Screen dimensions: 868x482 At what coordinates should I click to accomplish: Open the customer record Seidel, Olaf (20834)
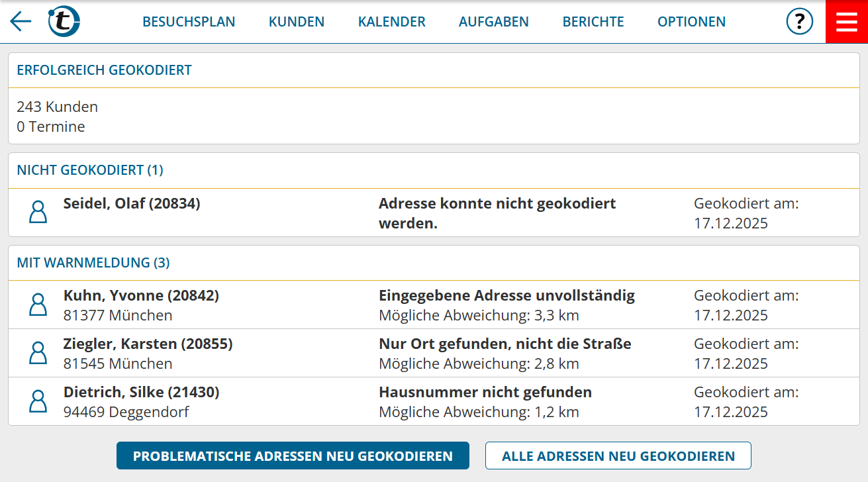click(130, 203)
